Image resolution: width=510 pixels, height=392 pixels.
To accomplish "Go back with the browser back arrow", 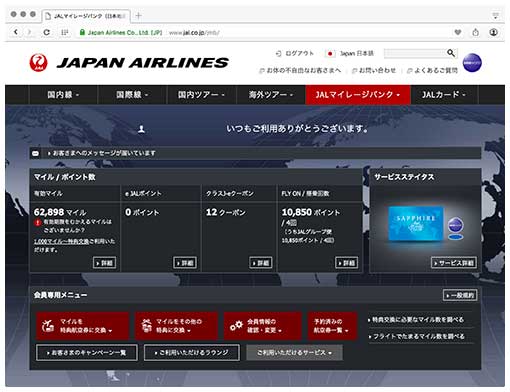I will click(16, 32).
